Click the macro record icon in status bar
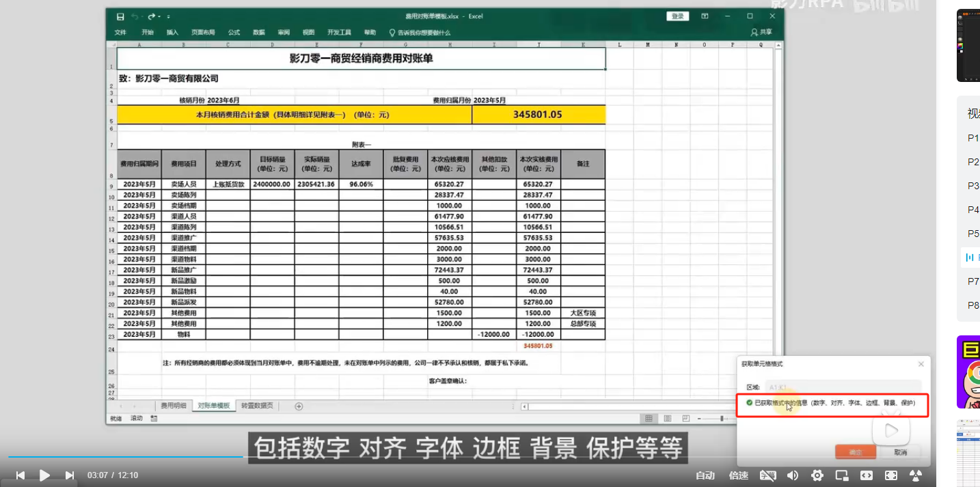 [154, 418]
